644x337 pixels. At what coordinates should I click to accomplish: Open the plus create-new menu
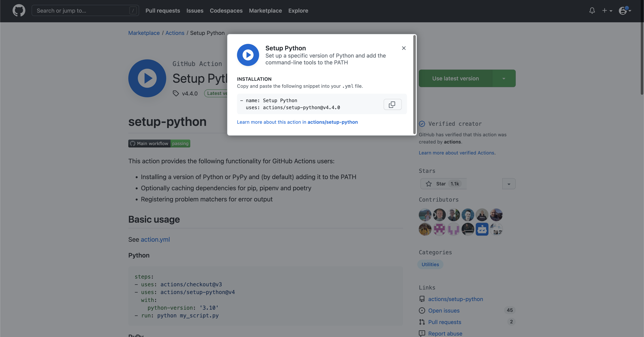[x=607, y=10]
